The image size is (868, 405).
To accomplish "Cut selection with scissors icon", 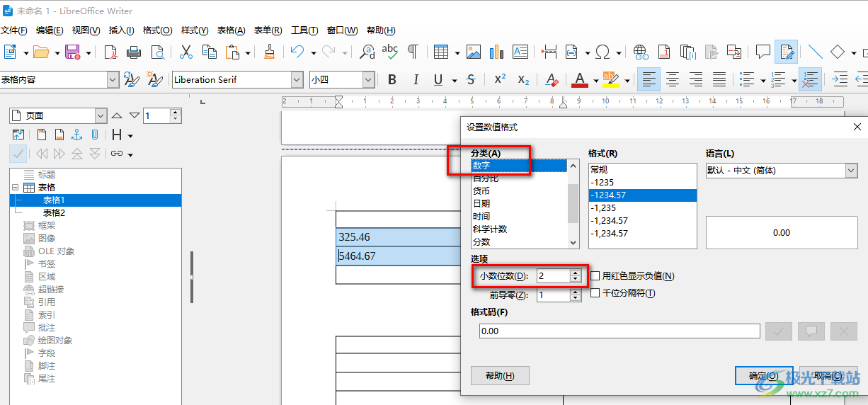I will click(x=186, y=52).
